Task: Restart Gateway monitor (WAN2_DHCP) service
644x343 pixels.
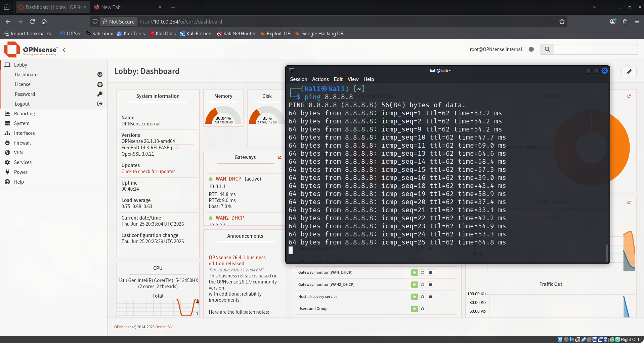Action: pyautogui.click(x=423, y=284)
